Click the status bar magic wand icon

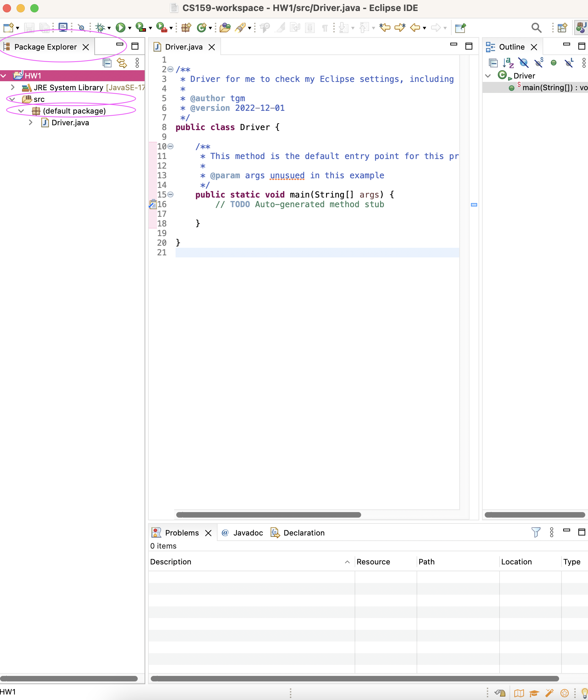[549, 693]
